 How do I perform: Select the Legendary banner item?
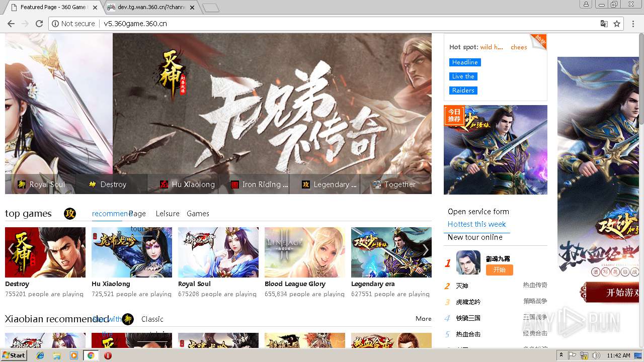[x=330, y=185]
